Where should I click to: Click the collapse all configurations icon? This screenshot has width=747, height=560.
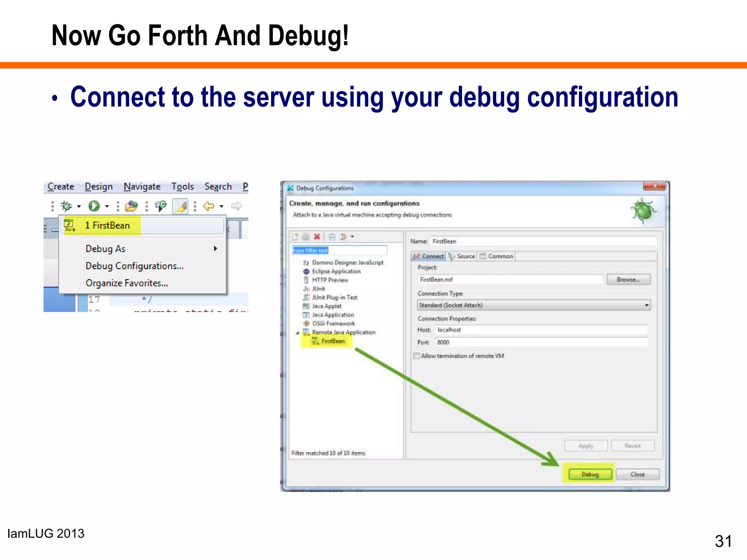[332, 237]
